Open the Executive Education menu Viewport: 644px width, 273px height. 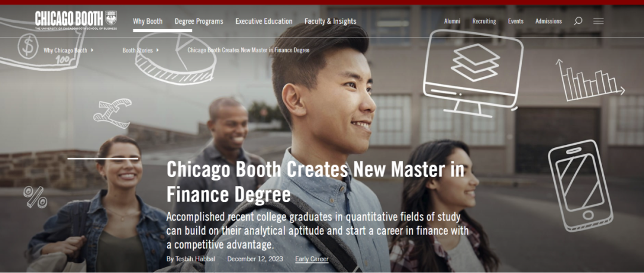(x=264, y=21)
